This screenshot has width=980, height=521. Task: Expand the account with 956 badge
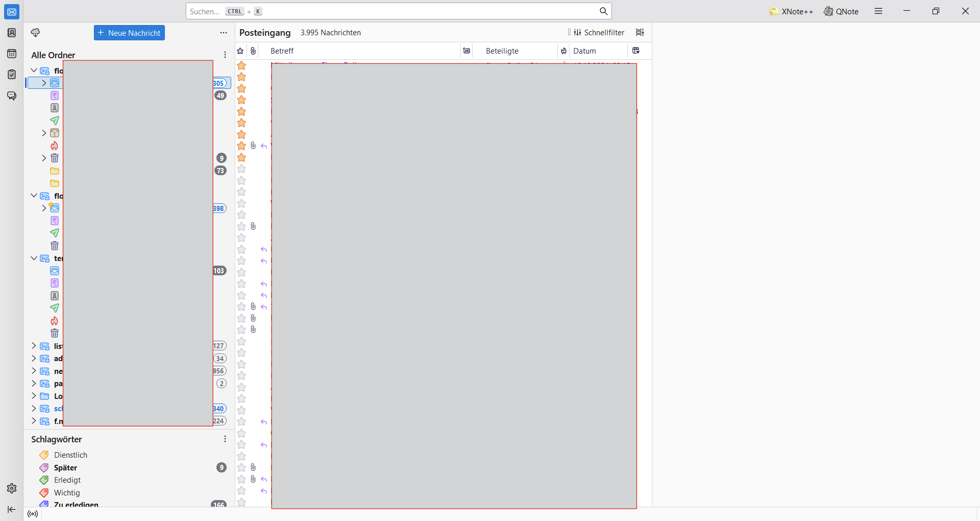pyautogui.click(x=34, y=371)
